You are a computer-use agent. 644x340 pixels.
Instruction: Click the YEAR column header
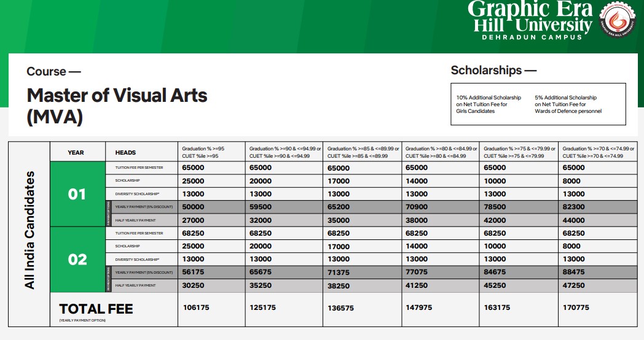(76, 152)
